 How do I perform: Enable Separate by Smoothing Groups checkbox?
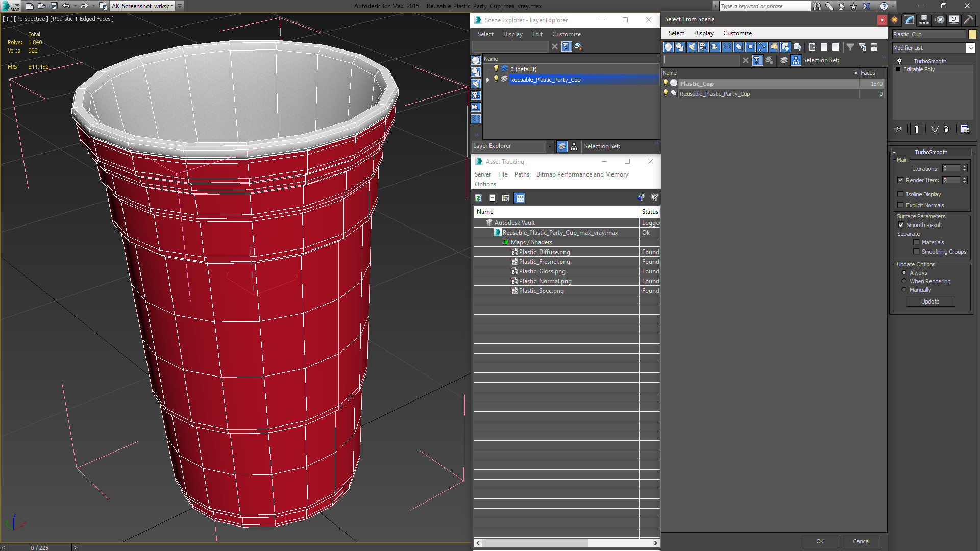pos(916,252)
